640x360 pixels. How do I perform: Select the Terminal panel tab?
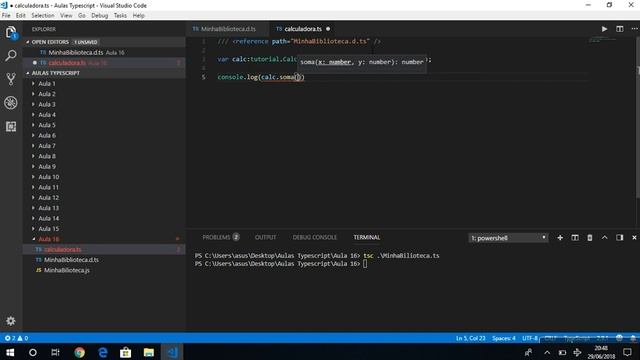[367, 237]
